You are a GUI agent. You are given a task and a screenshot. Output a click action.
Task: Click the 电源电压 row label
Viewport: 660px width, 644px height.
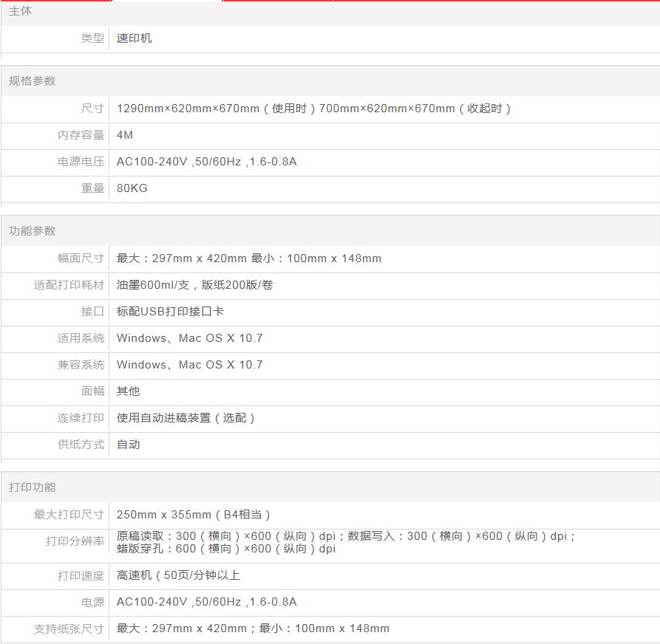[81, 162]
